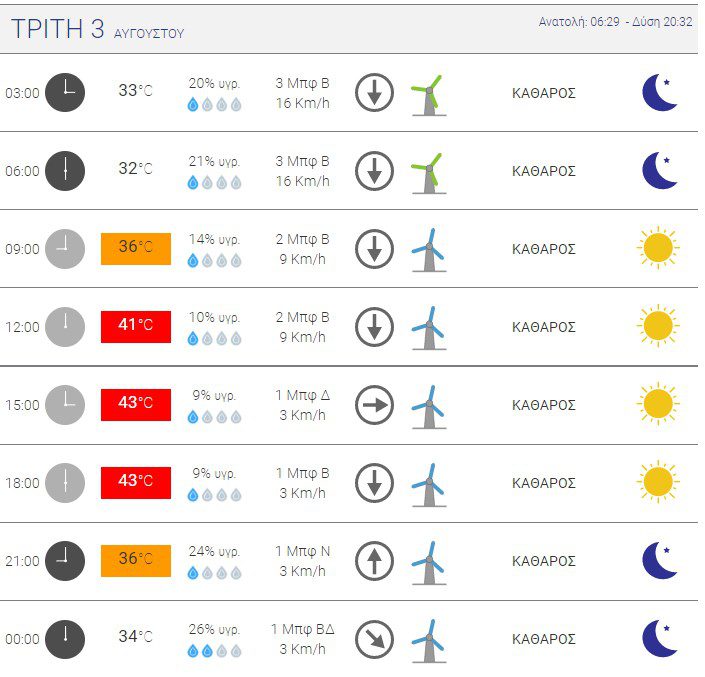Click the ΚΑΘΑΡΟΣ label at 12:00

coord(544,327)
